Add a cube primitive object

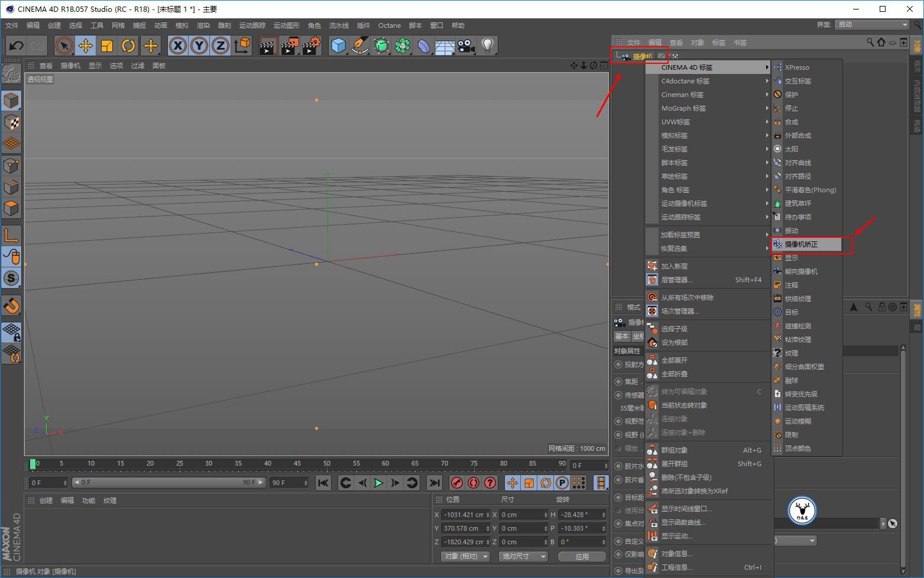[x=338, y=46]
